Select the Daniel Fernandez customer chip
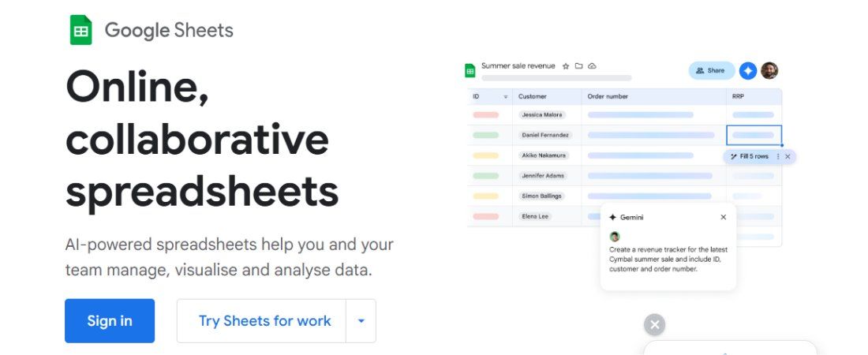Viewport: 868px width, 355px height. tap(545, 135)
